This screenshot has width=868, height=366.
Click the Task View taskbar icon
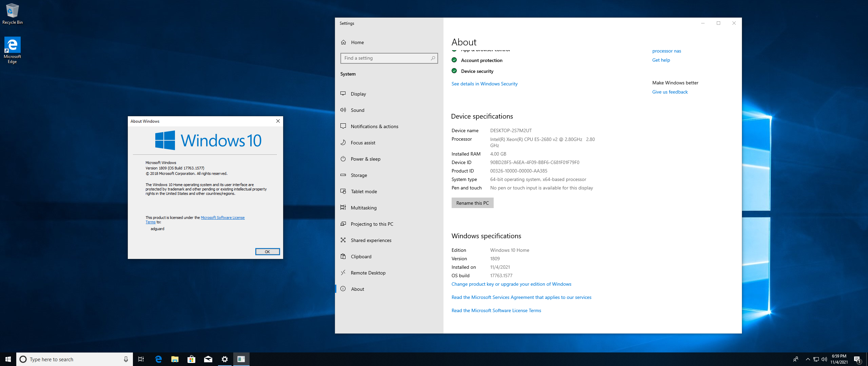[x=141, y=359]
